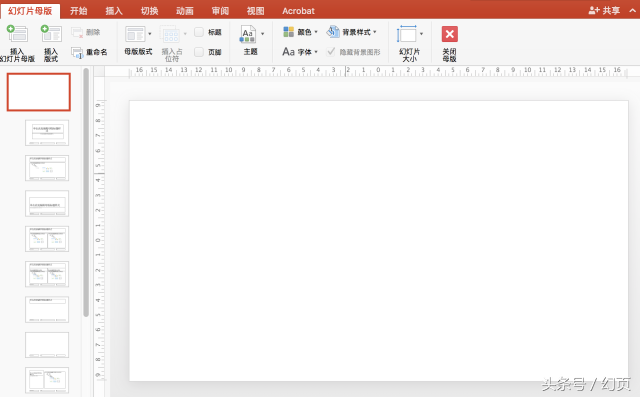Toggle the Title (标题) checkbox
The height and width of the screenshot is (397, 640).
[199, 32]
